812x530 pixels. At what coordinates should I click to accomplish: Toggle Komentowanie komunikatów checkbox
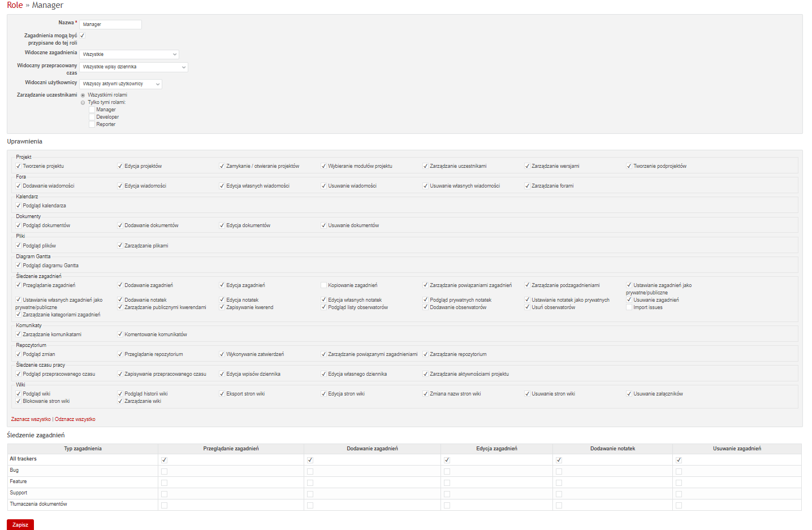(x=120, y=334)
